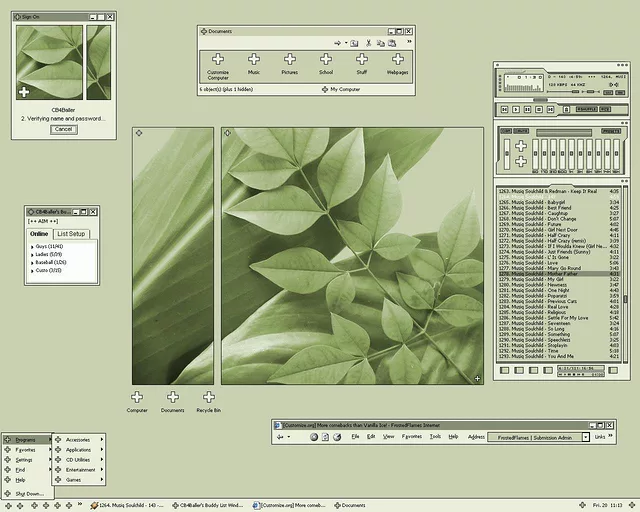Click the Cut scissors icon in Documents toolbar

pyautogui.click(x=368, y=43)
